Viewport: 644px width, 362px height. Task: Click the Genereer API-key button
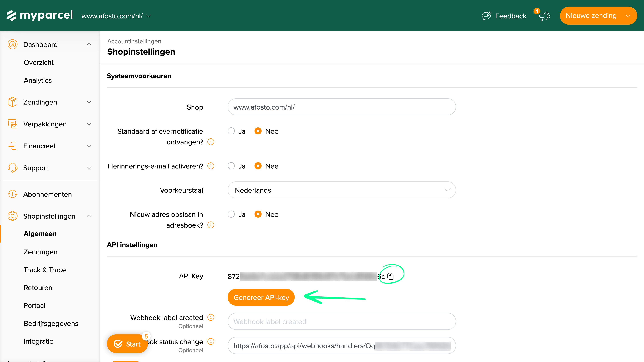261,297
